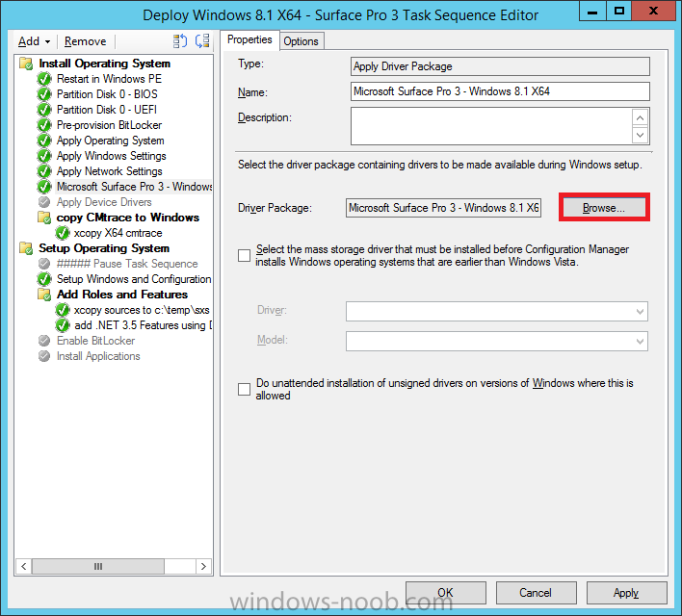Click the grey disabled icon of Enable BitLocker
The image size is (682, 616).
click(x=44, y=341)
